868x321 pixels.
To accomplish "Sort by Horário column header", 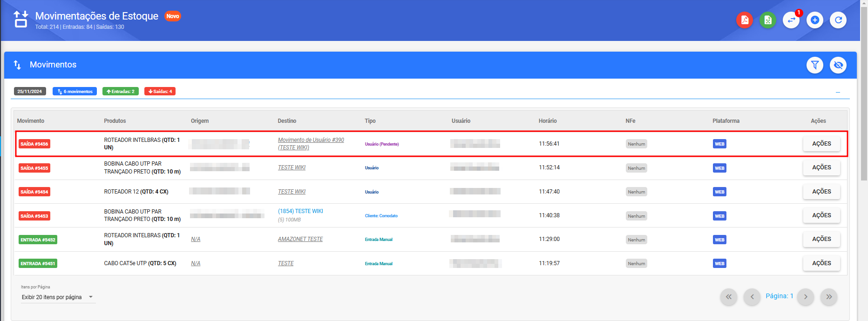I will point(548,121).
